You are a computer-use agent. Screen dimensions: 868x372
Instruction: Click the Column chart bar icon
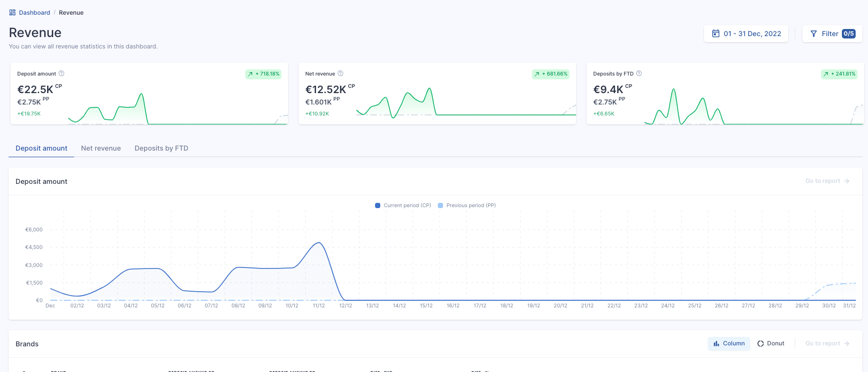tap(716, 343)
